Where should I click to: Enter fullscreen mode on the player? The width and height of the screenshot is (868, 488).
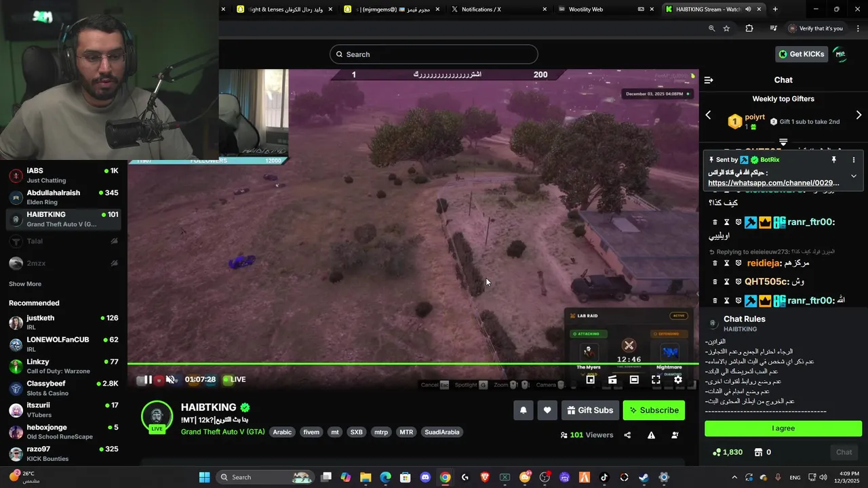656,380
